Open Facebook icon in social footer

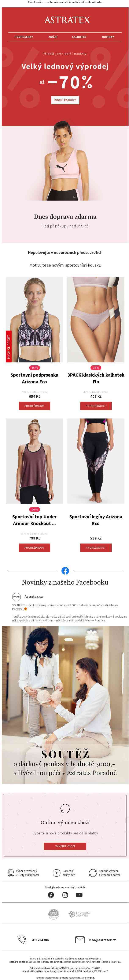tap(51, 895)
